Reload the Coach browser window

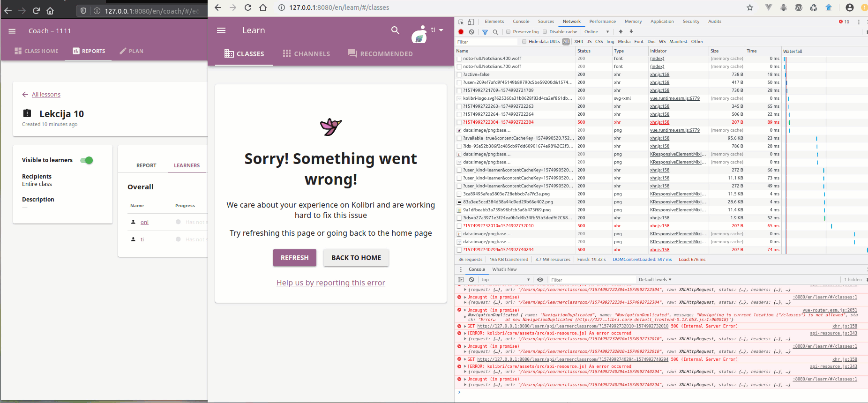coord(36,11)
